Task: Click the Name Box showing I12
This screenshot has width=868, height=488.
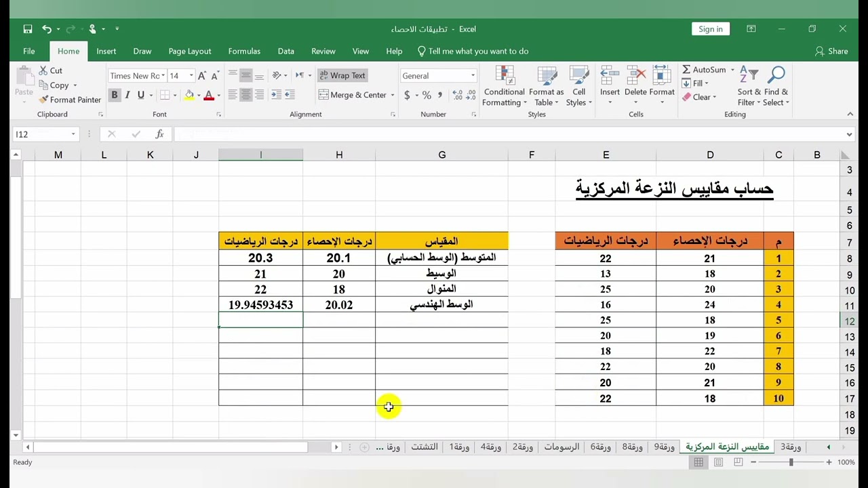Action: (x=41, y=134)
